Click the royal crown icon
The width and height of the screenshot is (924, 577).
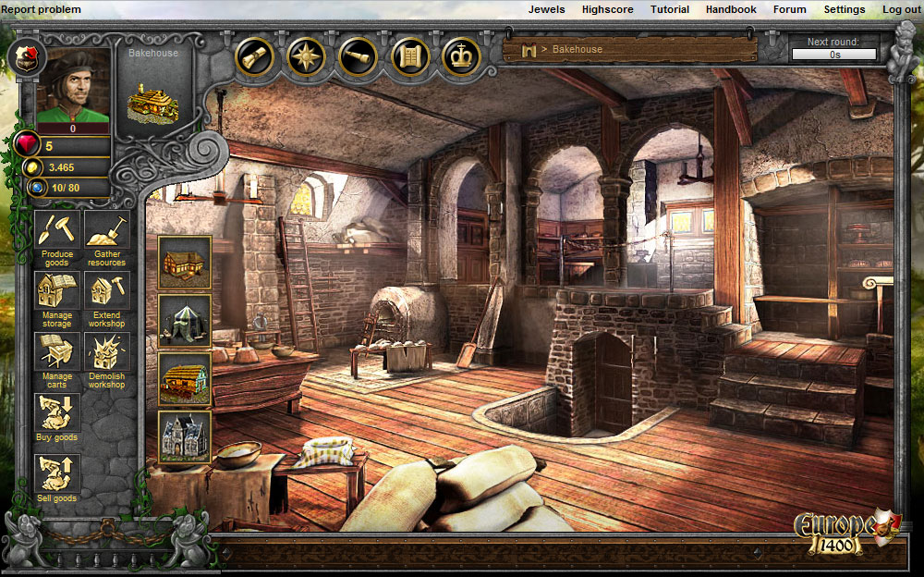pyautogui.click(x=461, y=57)
